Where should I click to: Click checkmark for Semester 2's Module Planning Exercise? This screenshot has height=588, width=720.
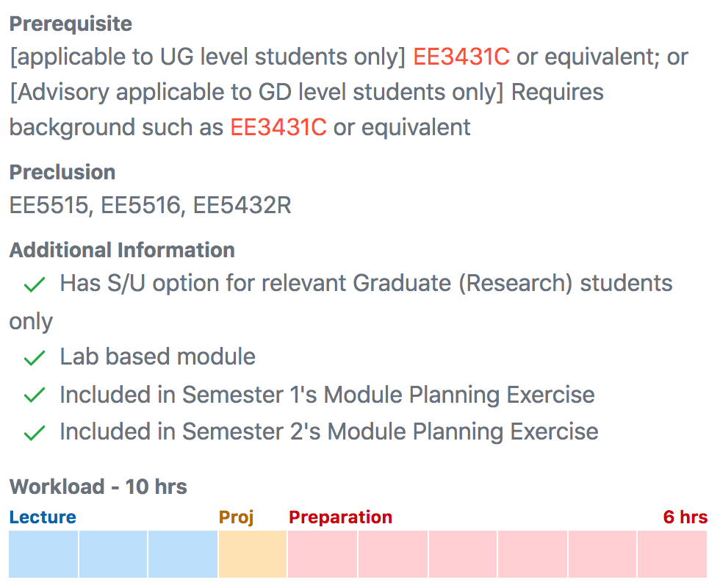(35, 433)
